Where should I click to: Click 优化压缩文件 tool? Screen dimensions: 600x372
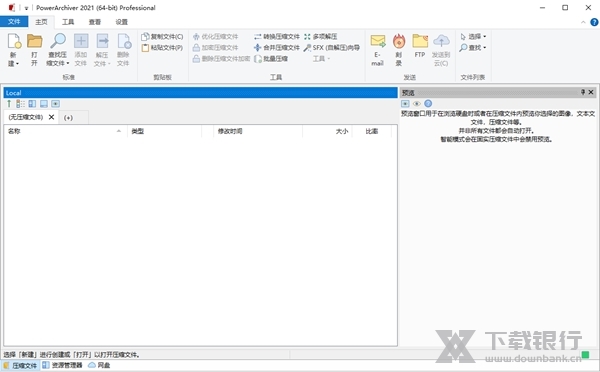tap(215, 37)
